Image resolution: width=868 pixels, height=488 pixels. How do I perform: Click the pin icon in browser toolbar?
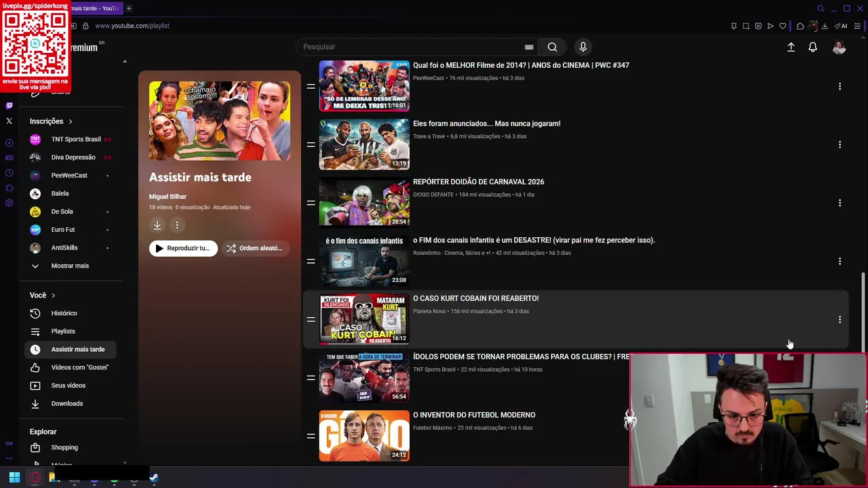pyautogui.click(x=734, y=26)
